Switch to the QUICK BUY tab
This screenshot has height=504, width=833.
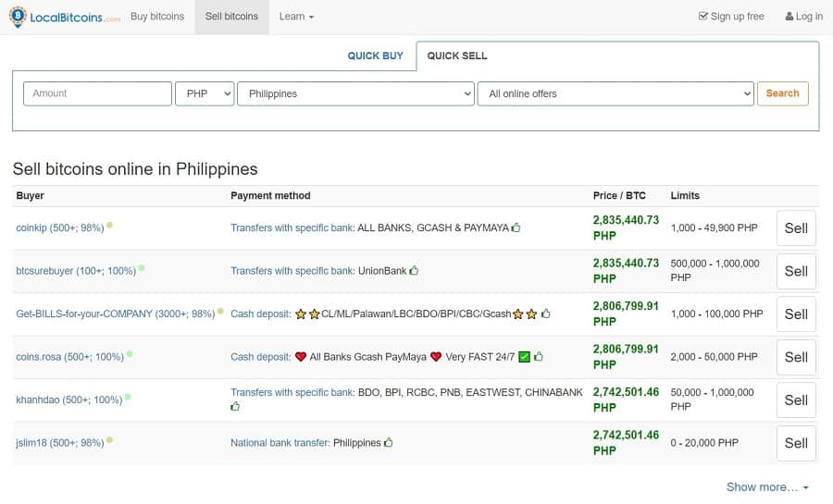coord(376,55)
